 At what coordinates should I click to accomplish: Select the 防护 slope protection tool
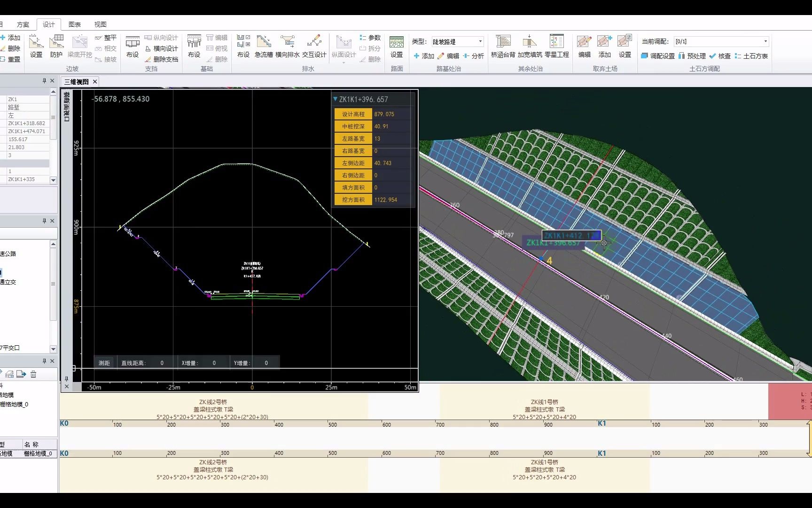[x=56, y=47]
